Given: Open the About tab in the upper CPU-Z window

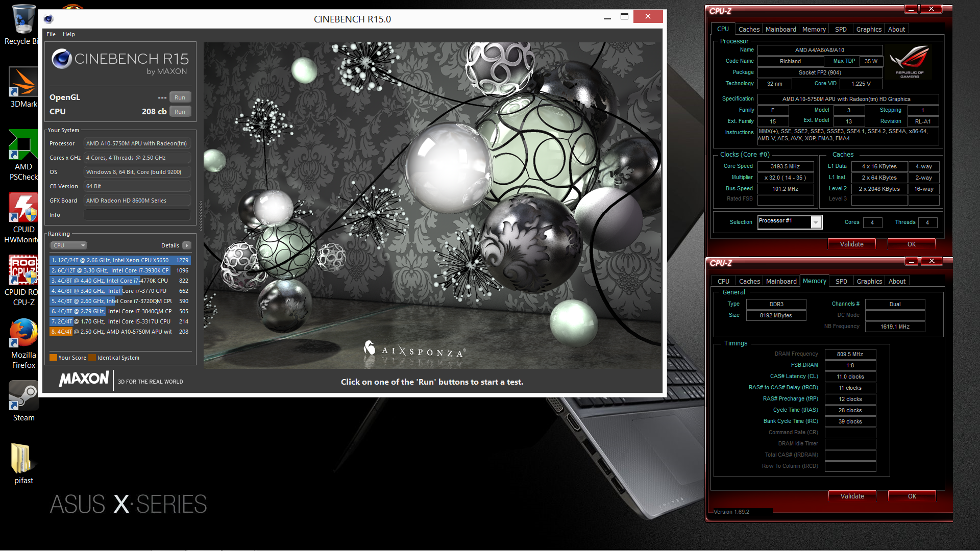Looking at the screenshot, I should (896, 30).
